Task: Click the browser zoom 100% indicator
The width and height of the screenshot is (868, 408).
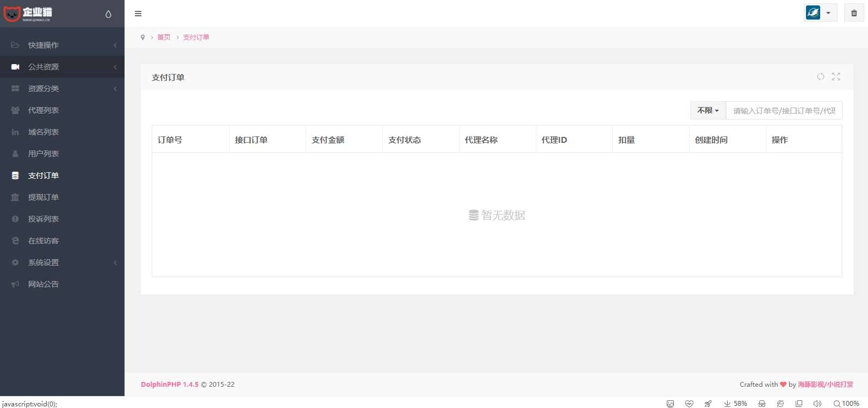Action: point(846,404)
